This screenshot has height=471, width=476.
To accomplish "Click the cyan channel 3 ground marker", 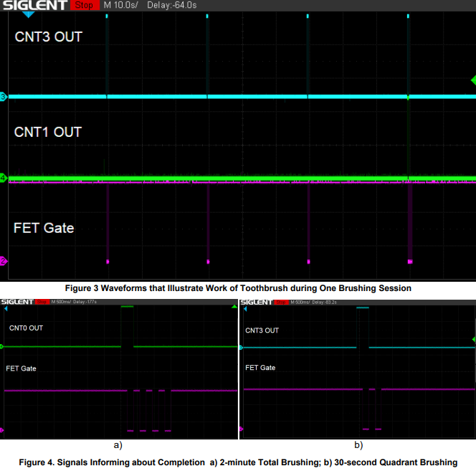I will [x=3, y=97].
